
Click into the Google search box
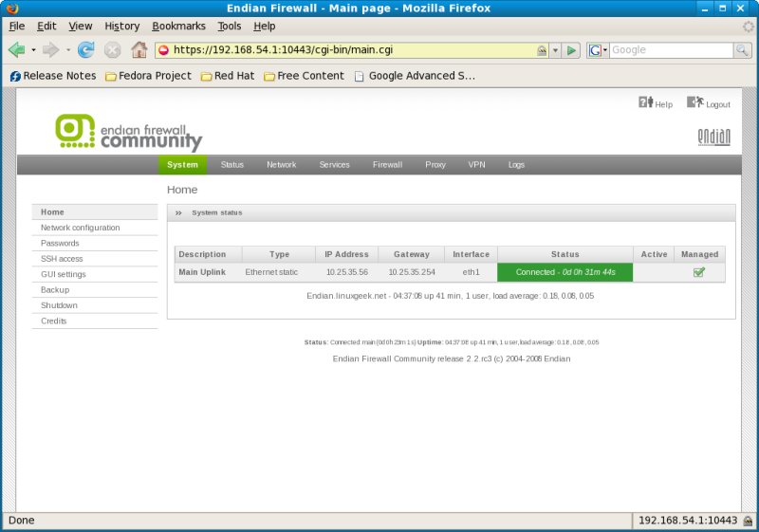click(x=671, y=50)
